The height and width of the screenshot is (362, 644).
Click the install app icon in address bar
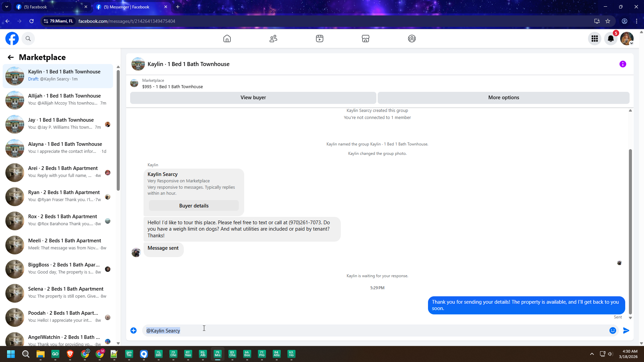(597, 21)
